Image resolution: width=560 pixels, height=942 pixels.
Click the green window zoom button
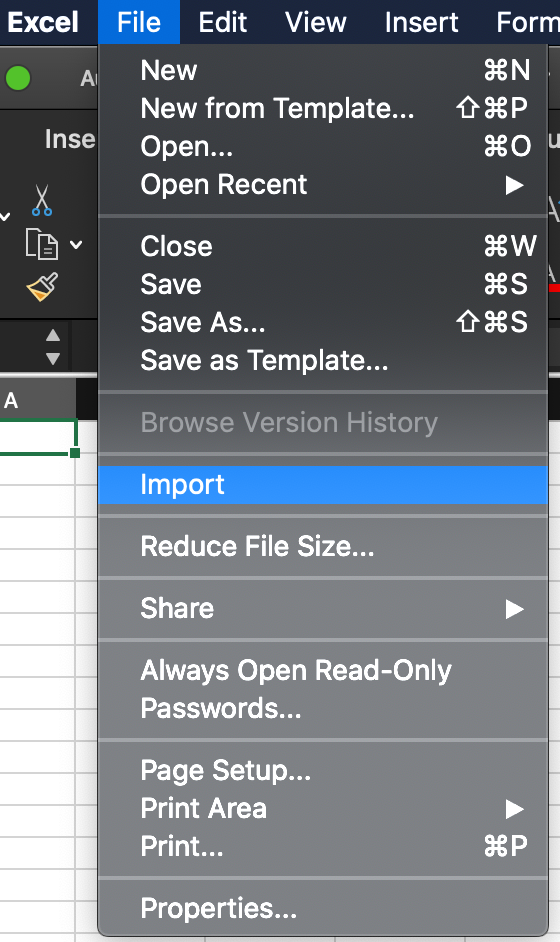[18, 78]
